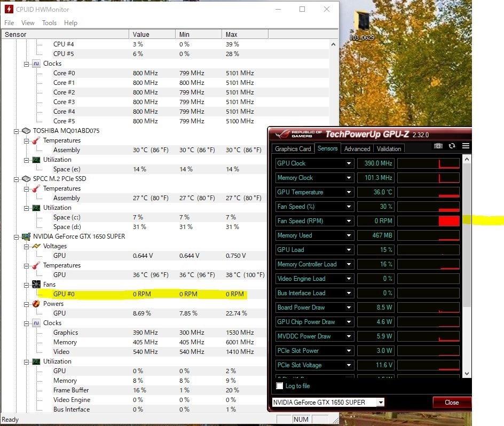The width and height of the screenshot is (504, 426).
Task: Open the 103_0629 desktop icon
Action: point(362,26)
